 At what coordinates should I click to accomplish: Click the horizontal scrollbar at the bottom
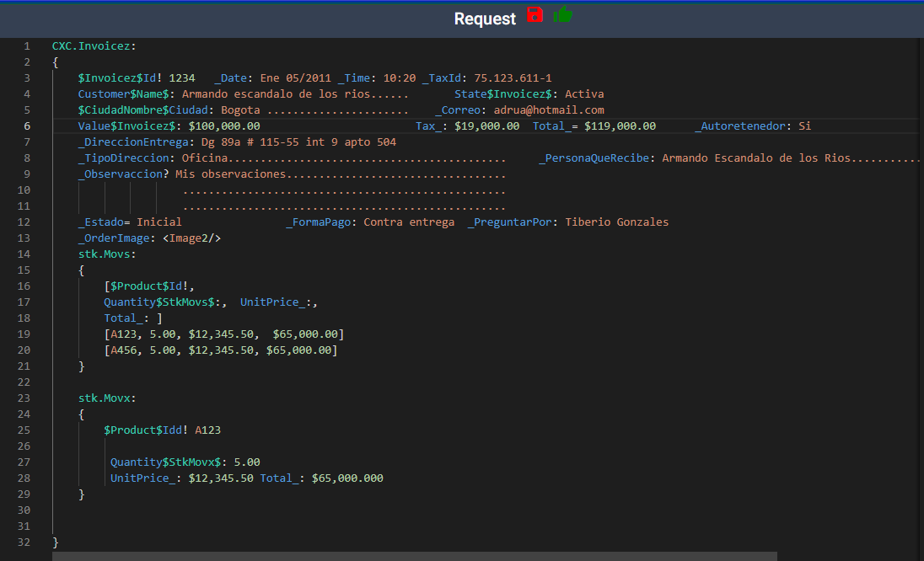point(414,556)
